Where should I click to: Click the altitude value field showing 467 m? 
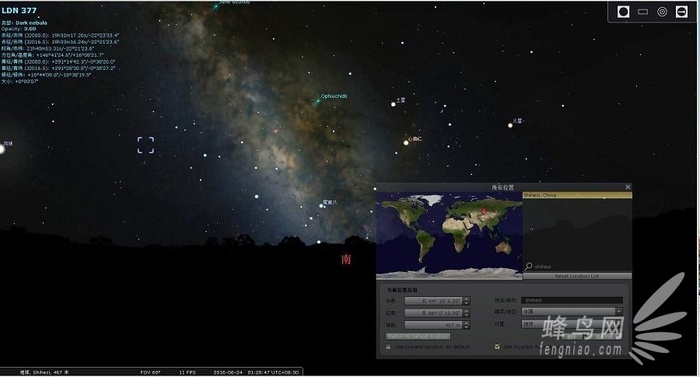click(434, 325)
